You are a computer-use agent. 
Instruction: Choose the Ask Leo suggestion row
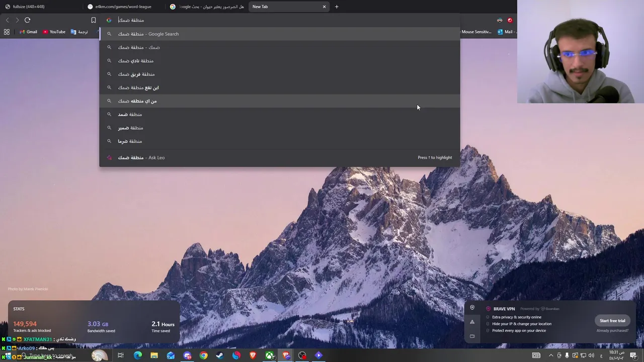[x=280, y=157]
